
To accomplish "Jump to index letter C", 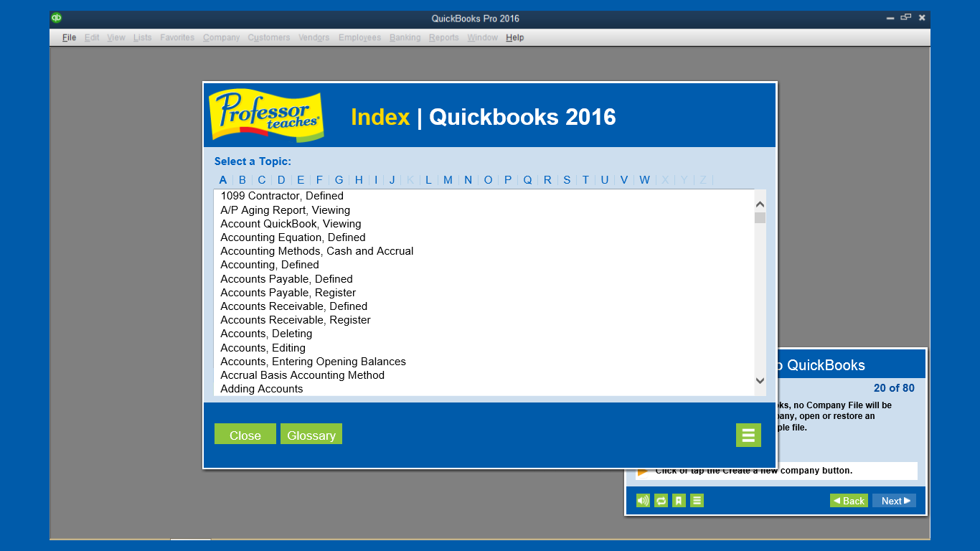I will pyautogui.click(x=262, y=180).
